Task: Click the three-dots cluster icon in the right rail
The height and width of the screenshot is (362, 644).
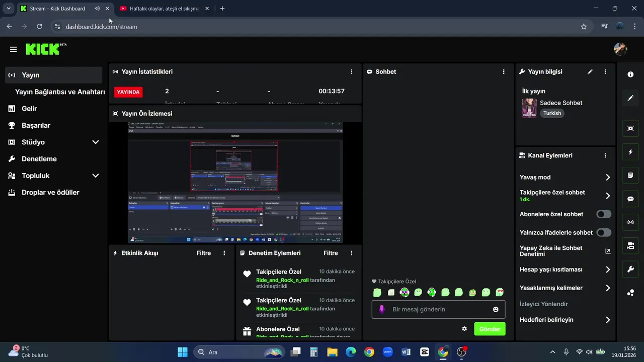Action: point(630,293)
